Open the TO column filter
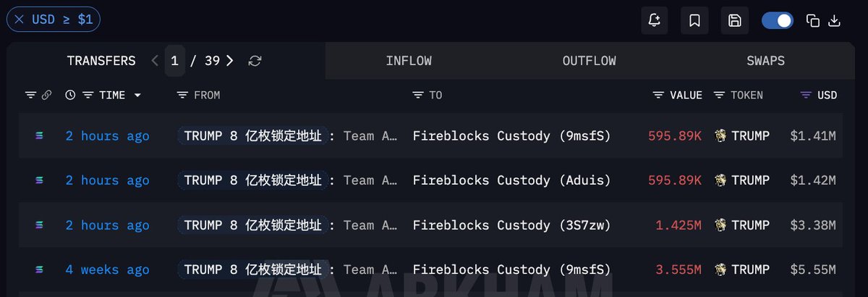The width and height of the screenshot is (868, 297). (x=418, y=96)
